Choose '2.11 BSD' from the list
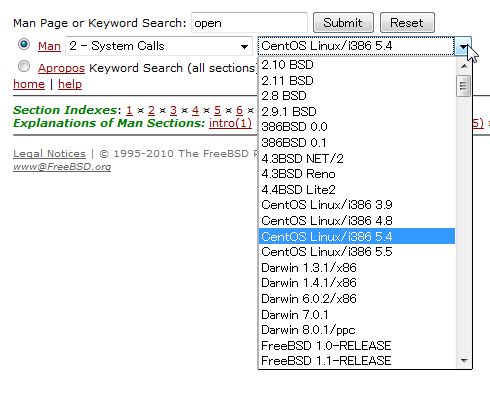Image resolution: width=490 pixels, height=399 pixels. pos(357,80)
